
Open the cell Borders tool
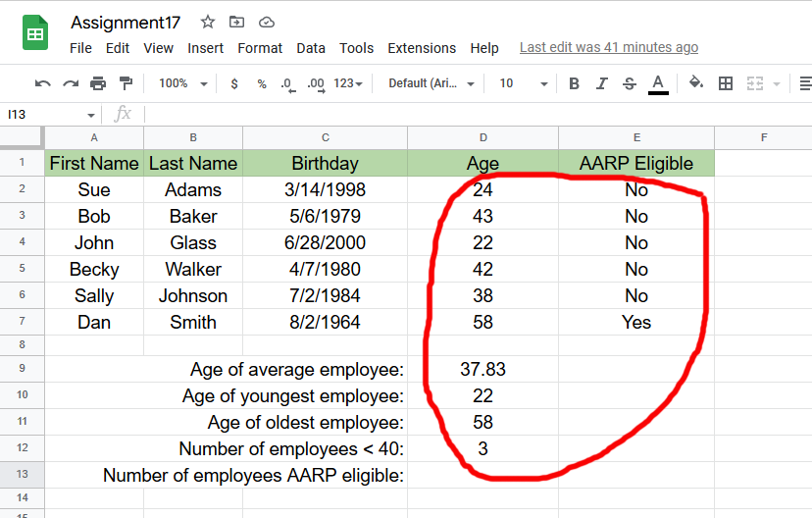coord(726,83)
